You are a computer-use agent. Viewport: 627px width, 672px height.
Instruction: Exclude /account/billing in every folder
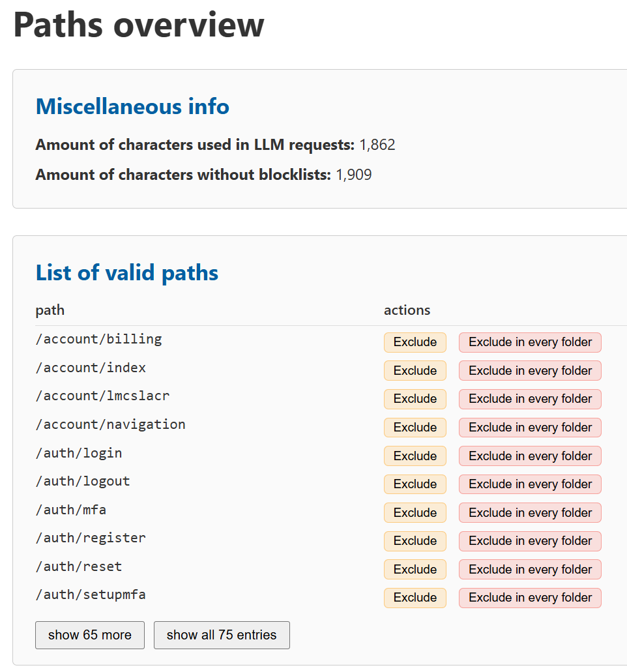[529, 342]
